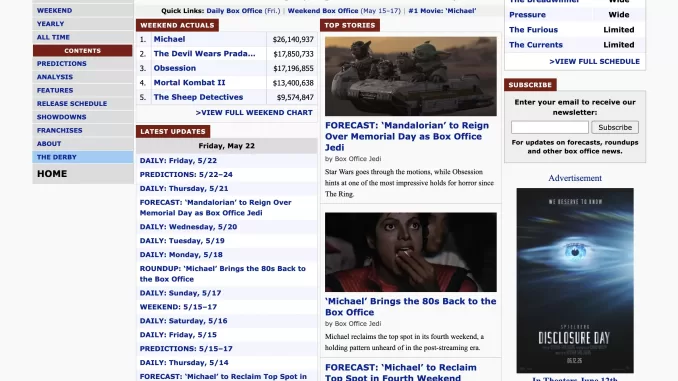Click the Michael eating popcorn thumbnail
Viewport: 678px width, 381px height.
click(x=411, y=252)
